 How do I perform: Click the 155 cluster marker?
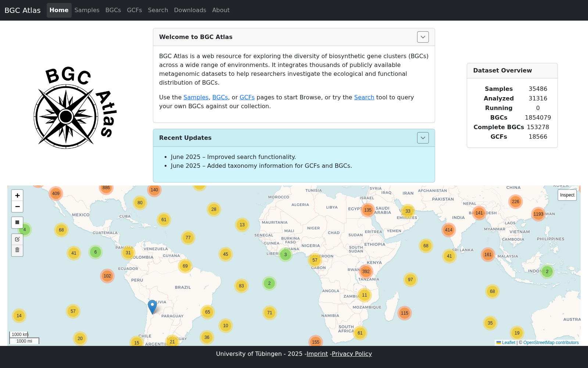[316, 342]
